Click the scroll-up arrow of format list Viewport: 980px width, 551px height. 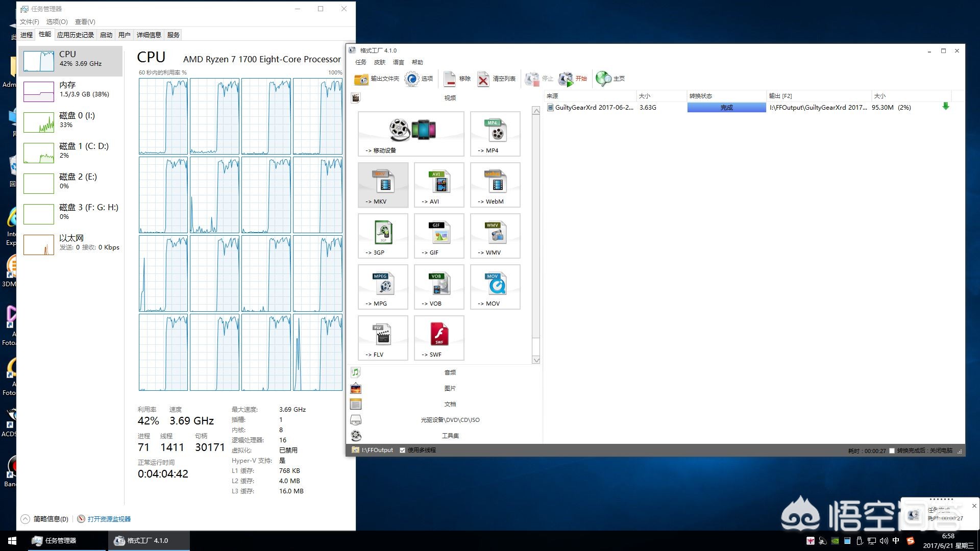pyautogui.click(x=536, y=111)
